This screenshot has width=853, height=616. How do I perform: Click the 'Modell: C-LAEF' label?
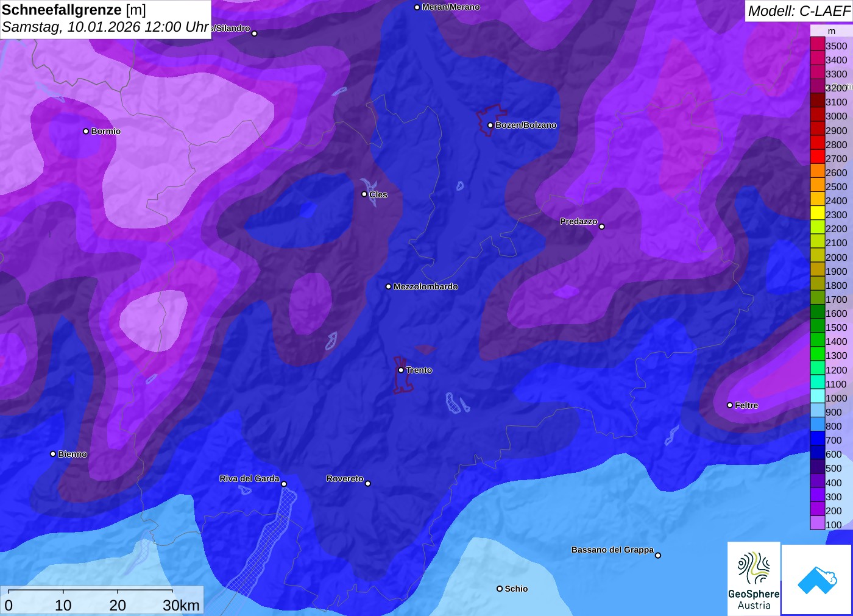point(799,10)
